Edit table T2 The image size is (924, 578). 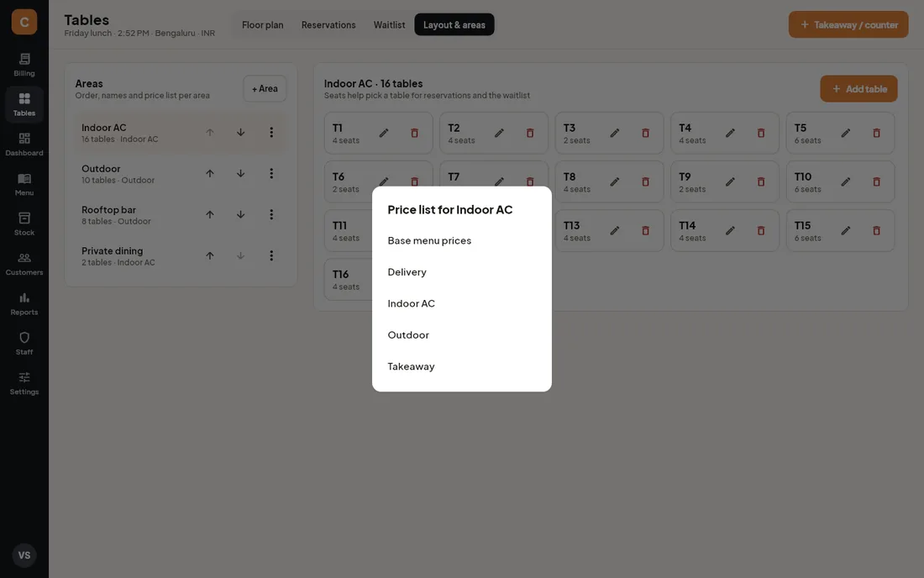pyautogui.click(x=499, y=133)
